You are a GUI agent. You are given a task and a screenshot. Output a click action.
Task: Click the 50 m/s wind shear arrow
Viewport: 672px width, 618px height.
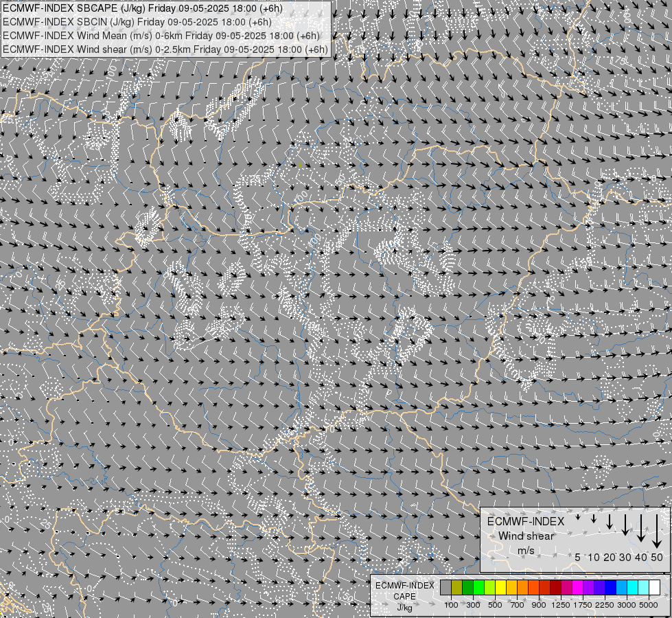click(657, 531)
